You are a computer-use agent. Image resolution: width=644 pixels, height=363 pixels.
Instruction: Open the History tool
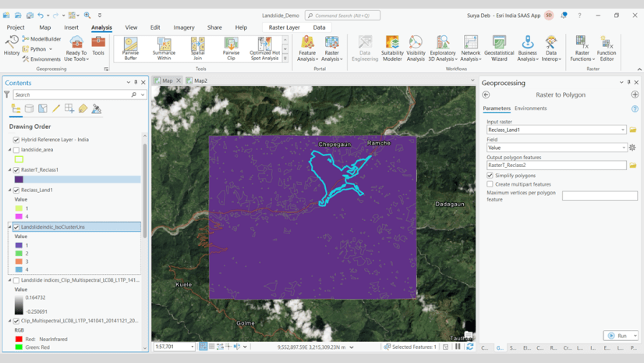point(12,45)
